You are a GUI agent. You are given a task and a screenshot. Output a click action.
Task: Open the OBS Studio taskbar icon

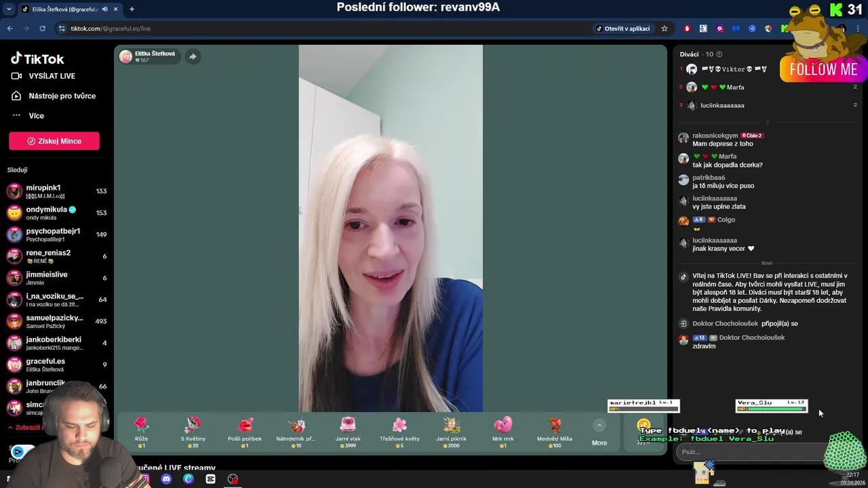pos(233,479)
